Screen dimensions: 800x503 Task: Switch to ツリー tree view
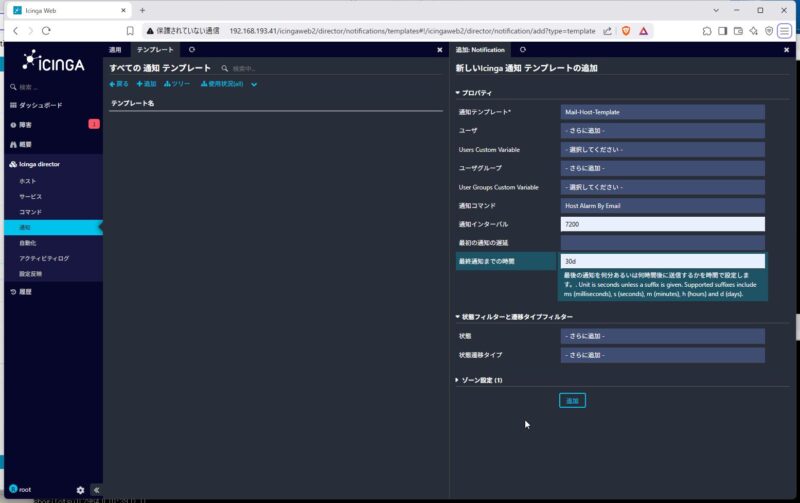pyautogui.click(x=177, y=84)
